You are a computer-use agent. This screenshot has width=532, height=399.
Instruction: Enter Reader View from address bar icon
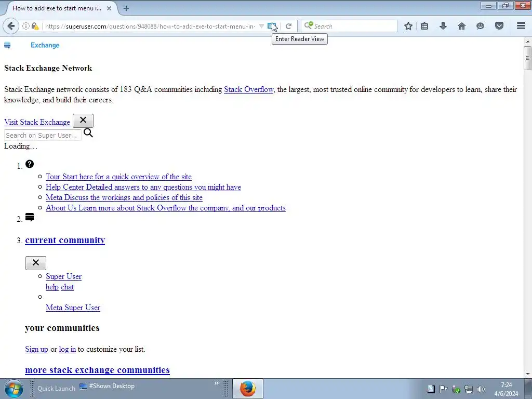(271, 26)
